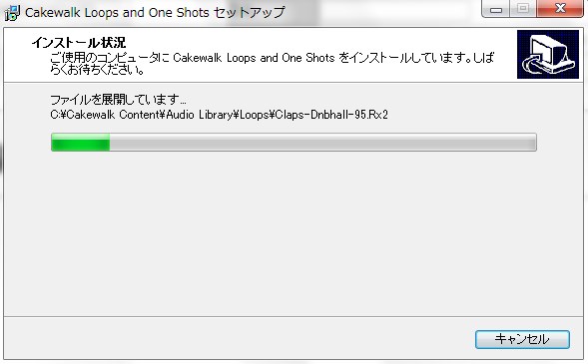Click 'Audio Library' in the file path
The height and width of the screenshot is (364, 588).
(x=200, y=115)
